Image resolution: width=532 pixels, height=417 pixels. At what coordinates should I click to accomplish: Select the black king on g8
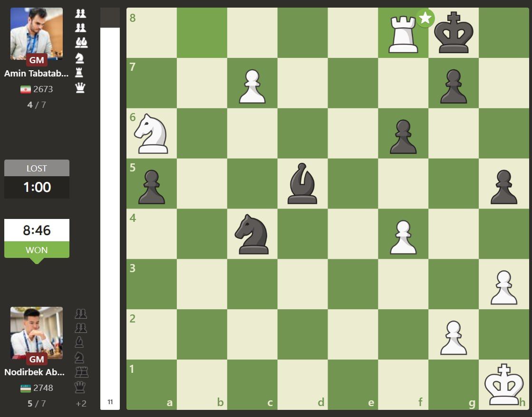coord(454,33)
